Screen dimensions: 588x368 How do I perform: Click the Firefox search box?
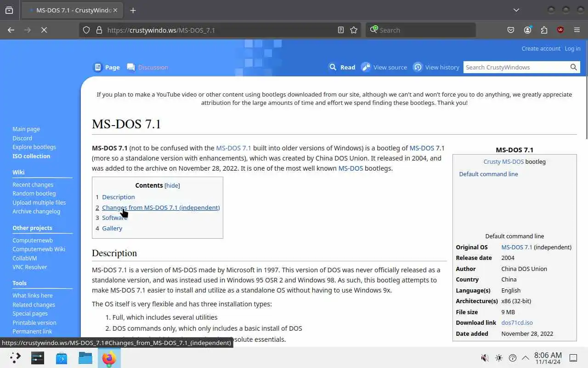coord(421,30)
